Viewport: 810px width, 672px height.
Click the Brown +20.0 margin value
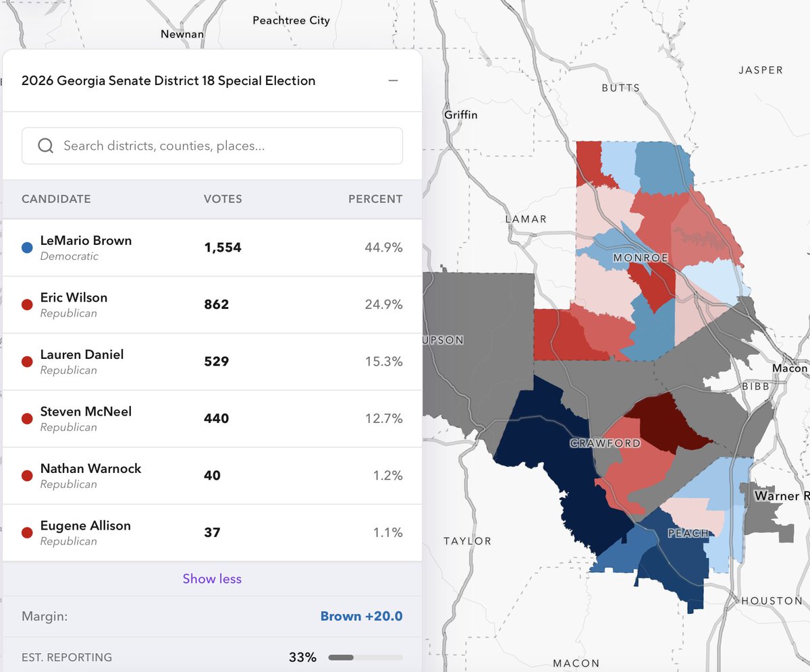[361, 617]
